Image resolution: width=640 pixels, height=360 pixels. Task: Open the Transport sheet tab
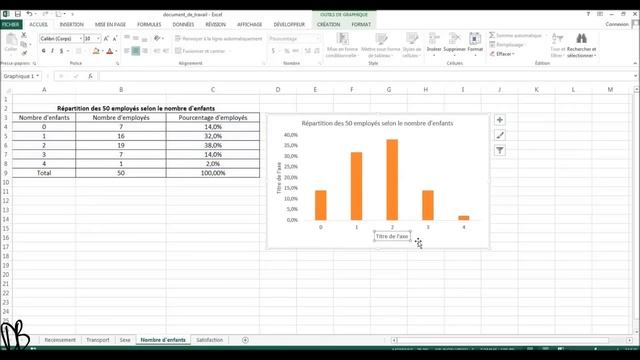coord(98,340)
